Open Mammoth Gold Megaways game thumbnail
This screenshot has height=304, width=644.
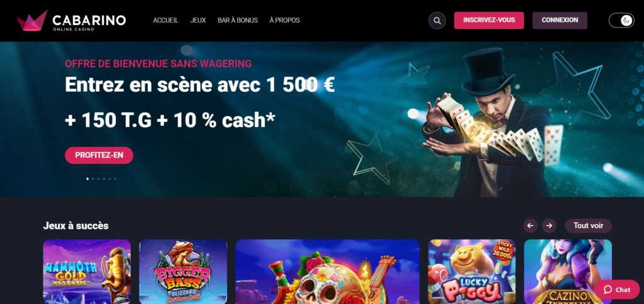pyautogui.click(x=87, y=271)
